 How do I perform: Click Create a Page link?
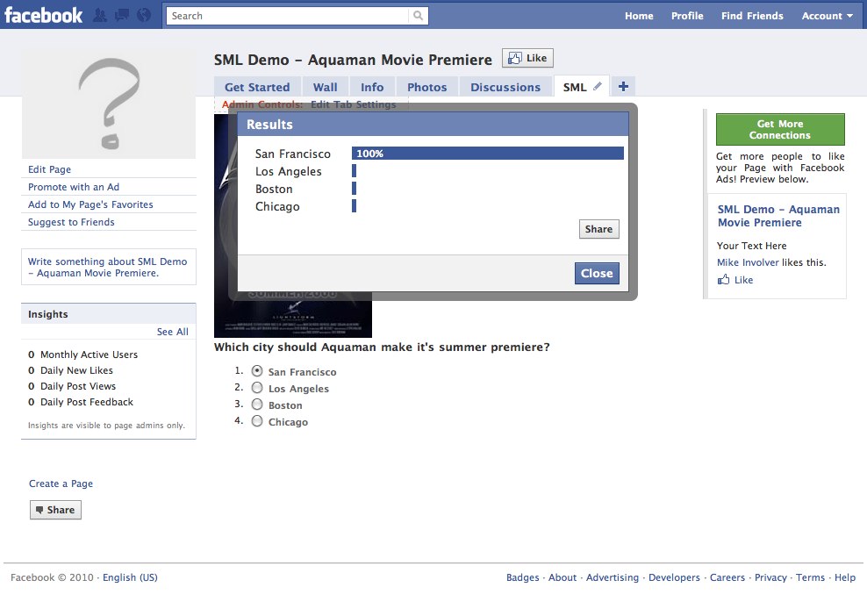61,483
